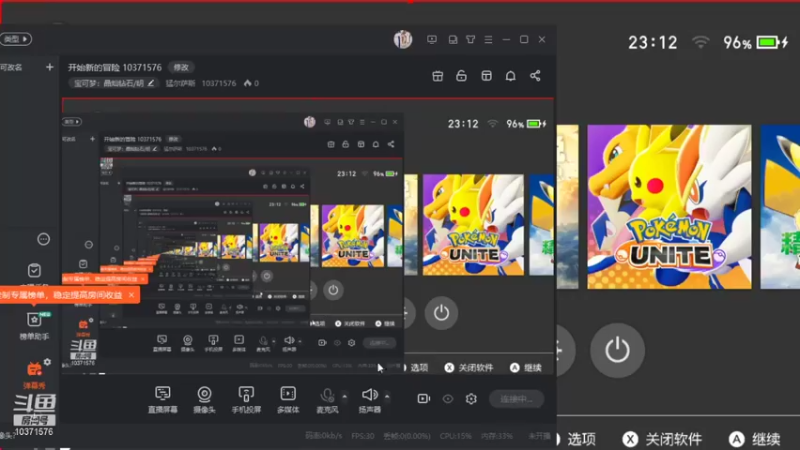
Task: Select the 可改名 scene tab
Action: (11, 67)
